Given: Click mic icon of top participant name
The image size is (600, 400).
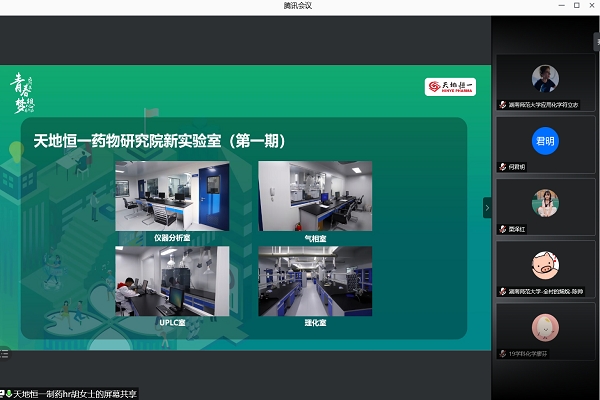Looking at the screenshot, I should click(503, 104).
